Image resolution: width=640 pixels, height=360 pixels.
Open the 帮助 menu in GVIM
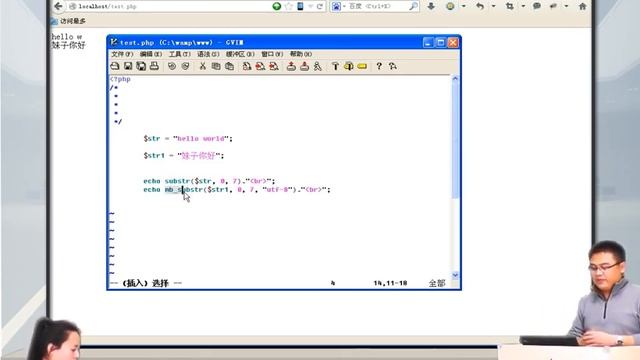[x=301, y=54]
